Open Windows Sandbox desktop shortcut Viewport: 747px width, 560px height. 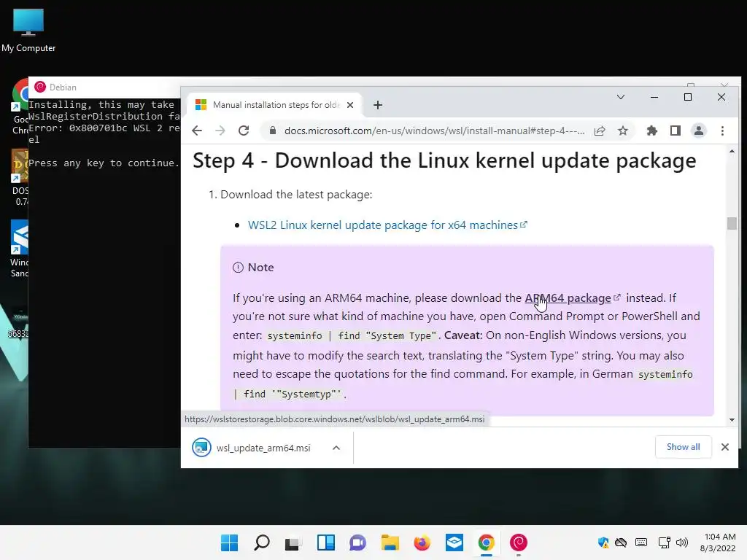pos(20,249)
